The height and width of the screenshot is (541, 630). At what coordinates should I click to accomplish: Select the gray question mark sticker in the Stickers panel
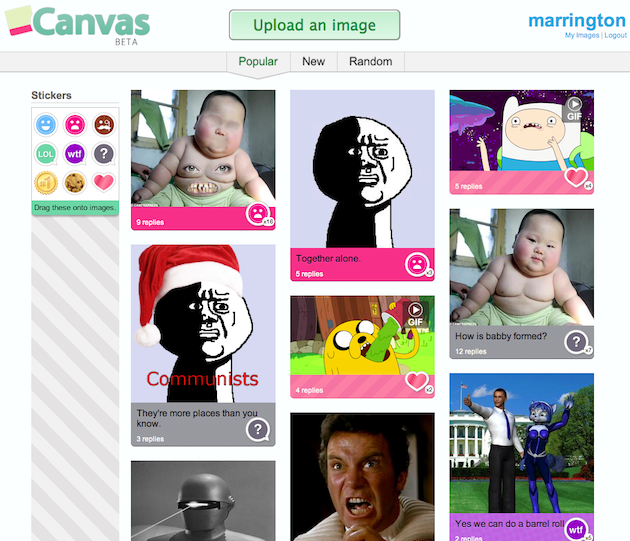(x=104, y=154)
